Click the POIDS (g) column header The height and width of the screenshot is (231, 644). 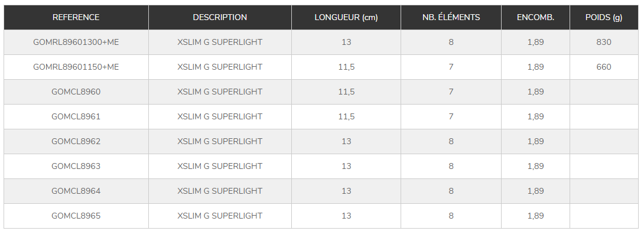[x=604, y=17]
